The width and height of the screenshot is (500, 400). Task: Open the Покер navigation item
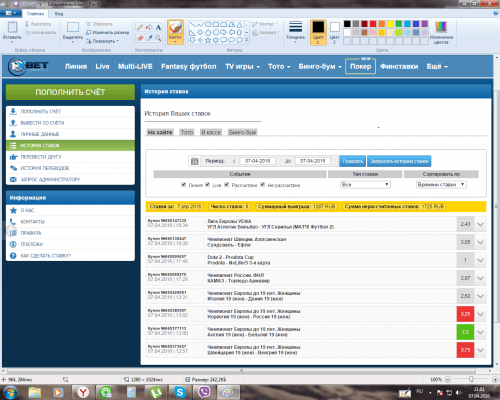tap(360, 66)
